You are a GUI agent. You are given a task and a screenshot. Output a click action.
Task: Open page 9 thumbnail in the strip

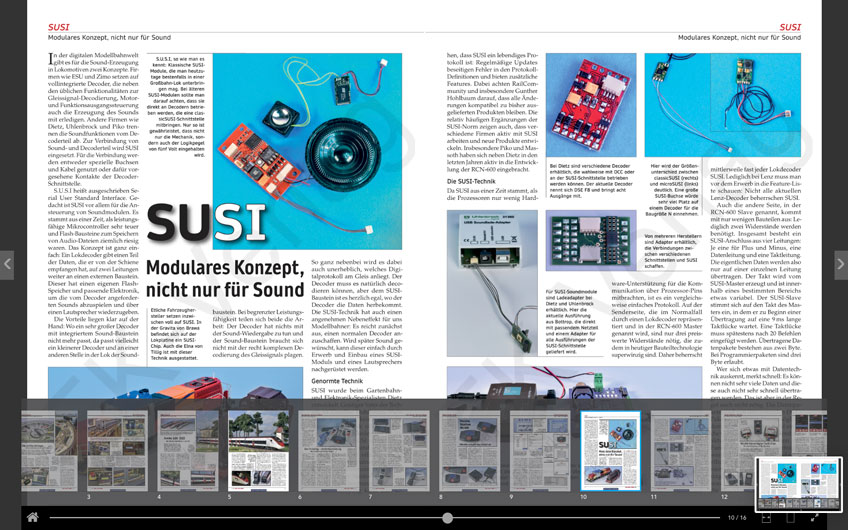(x=540, y=450)
